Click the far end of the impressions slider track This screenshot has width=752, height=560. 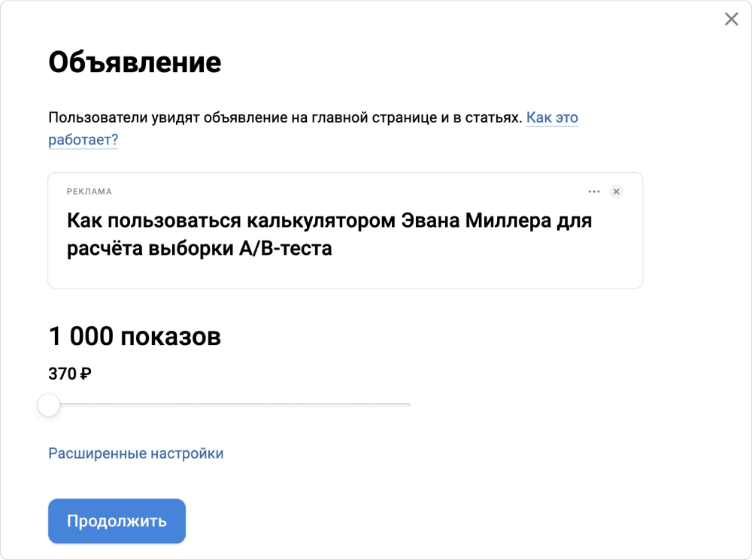click(408, 405)
